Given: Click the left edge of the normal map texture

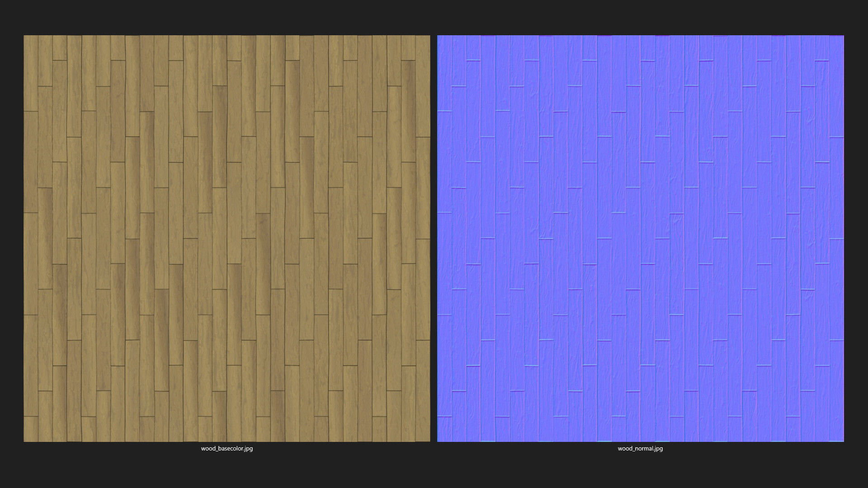Looking at the screenshot, I should tap(438, 239).
